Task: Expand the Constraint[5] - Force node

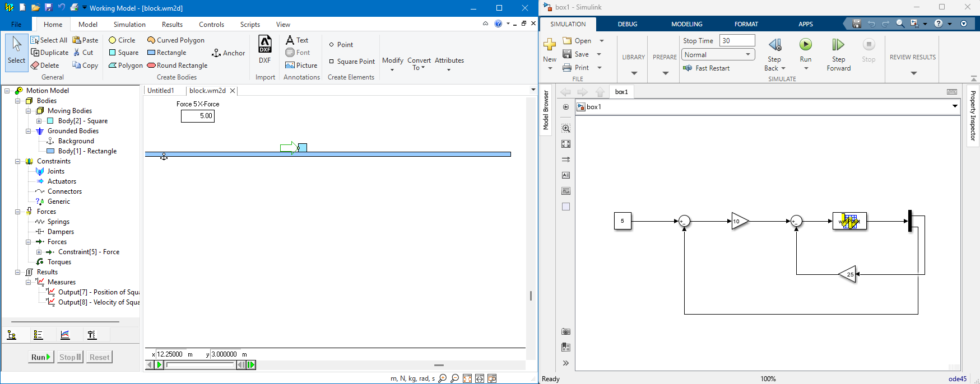Action: 39,252
